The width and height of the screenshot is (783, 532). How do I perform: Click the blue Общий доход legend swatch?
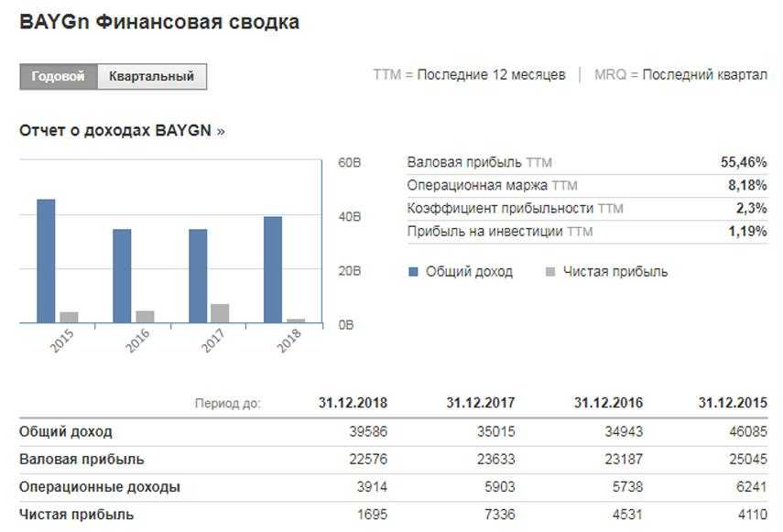click(x=413, y=272)
